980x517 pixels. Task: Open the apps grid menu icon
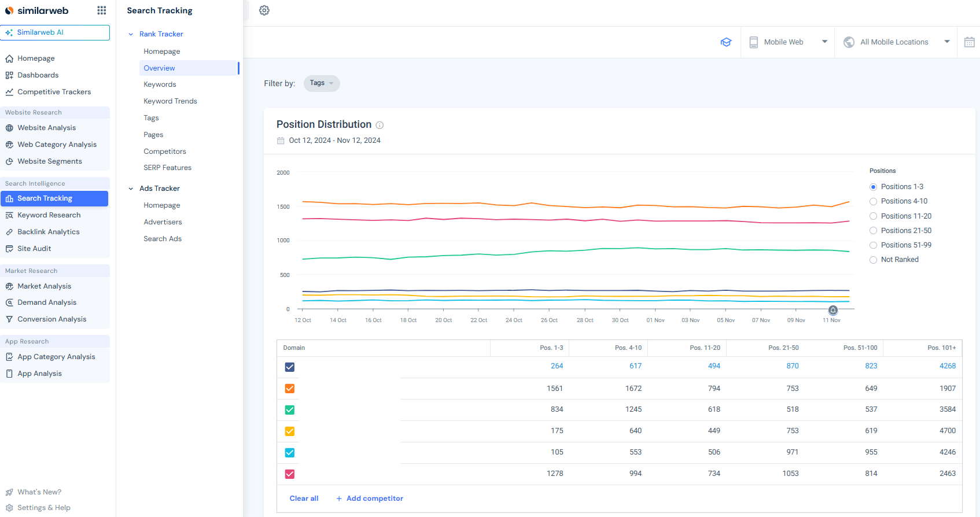102,10
